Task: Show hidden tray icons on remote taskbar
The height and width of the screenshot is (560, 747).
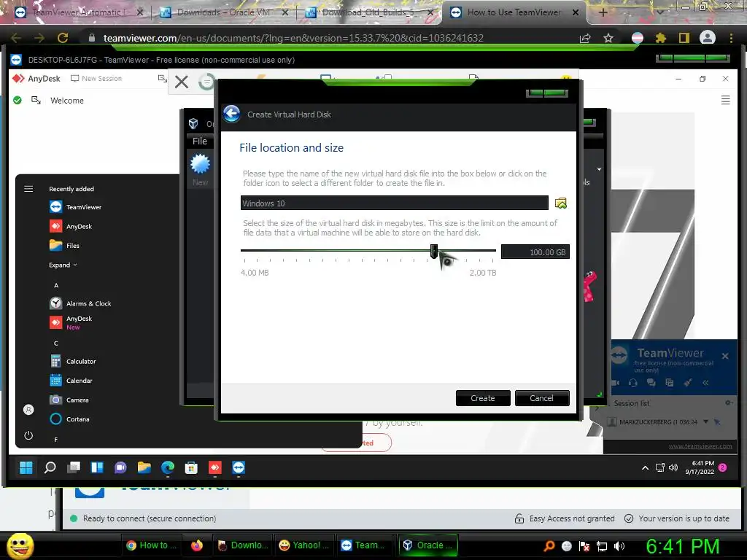Action: click(645, 467)
